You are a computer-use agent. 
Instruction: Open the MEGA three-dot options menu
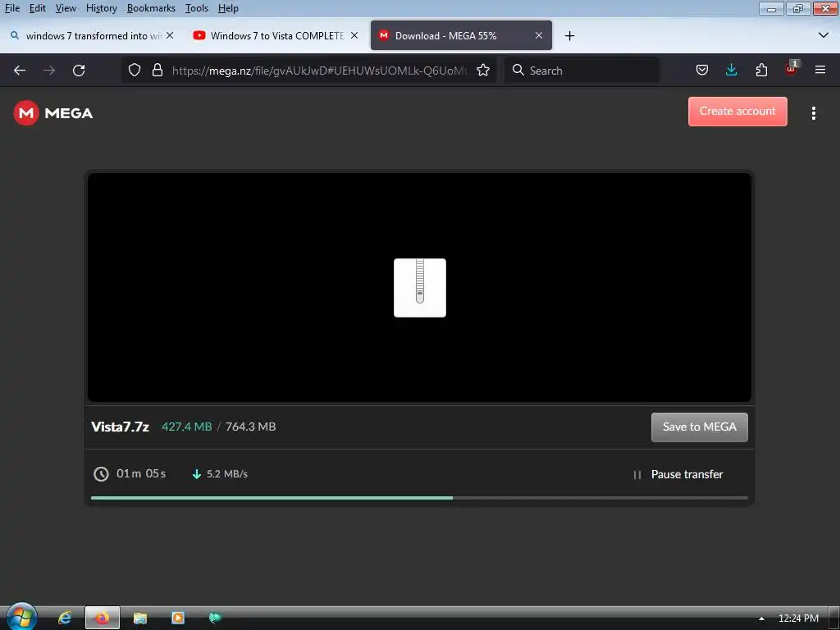tap(814, 113)
